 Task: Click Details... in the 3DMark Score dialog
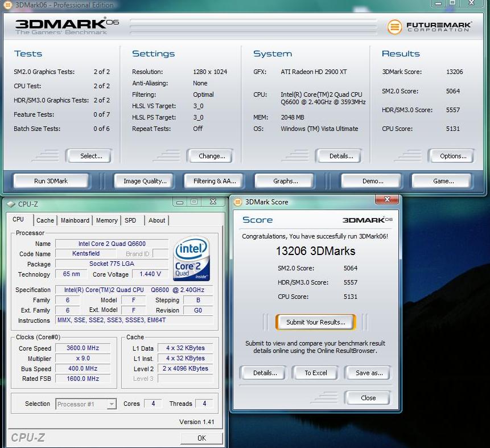click(263, 373)
